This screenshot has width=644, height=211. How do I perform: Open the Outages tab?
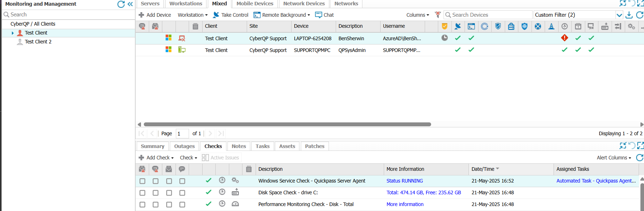point(184,146)
